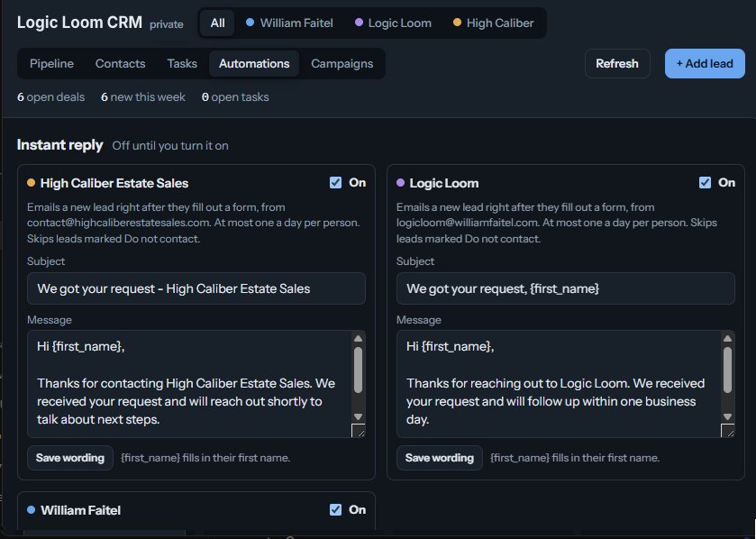Select the Automations tab
The height and width of the screenshot is (539, 756).
coord(254,64)
